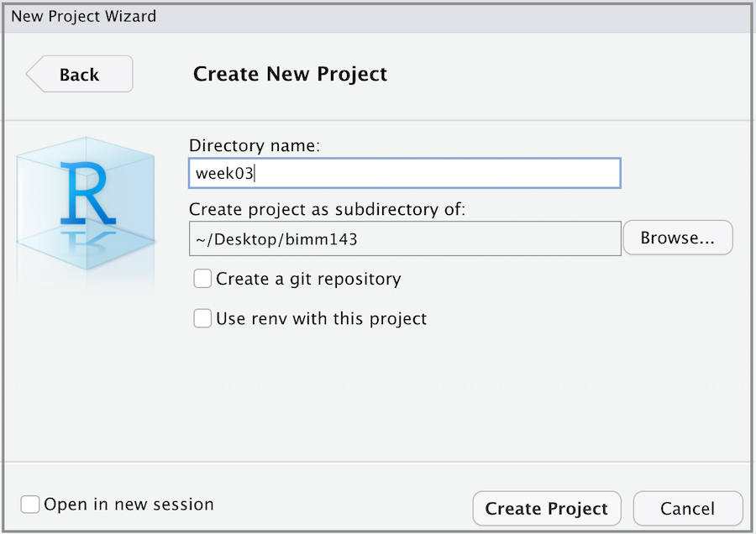Viewport: 756px width, 534px height.
Task: Check Use renv with this project
Action: pos(202,319)
